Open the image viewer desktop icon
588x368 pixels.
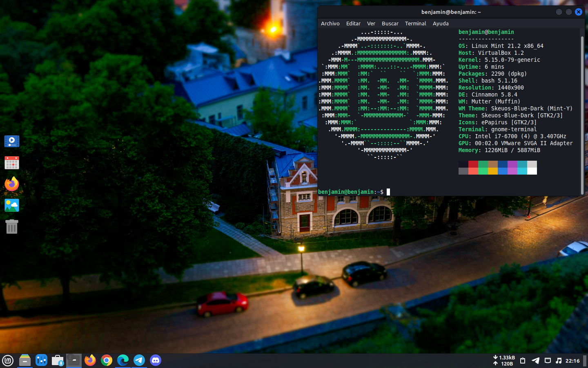[12, 205]
